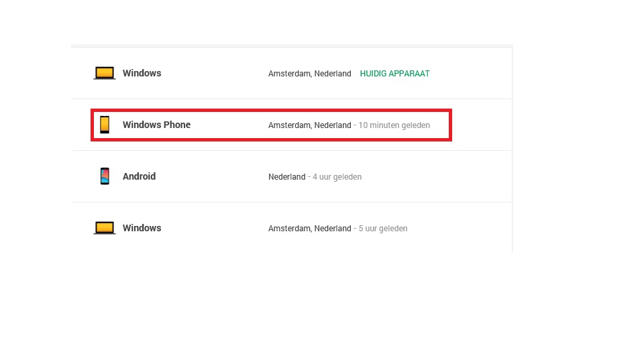Click 10 minuten geleden timestamp text

(x=394, y=125)
